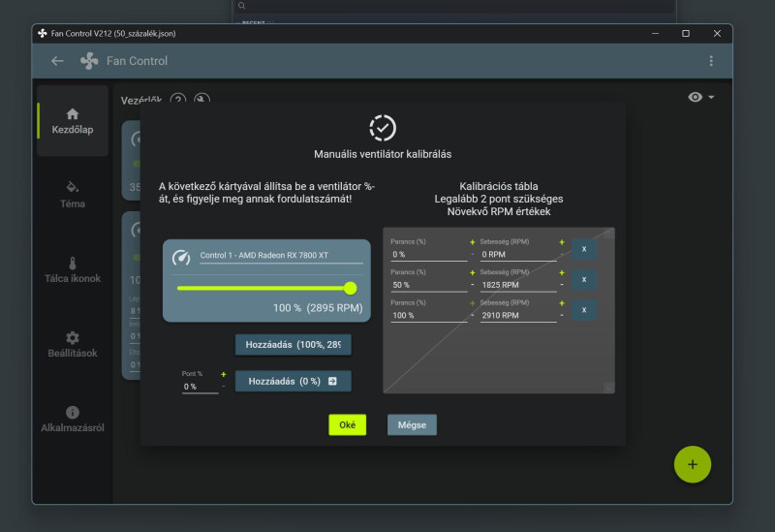The height and width of the screenshot is (532, 775).
Task: Maximize the Fan Control window
Action: 686,34
